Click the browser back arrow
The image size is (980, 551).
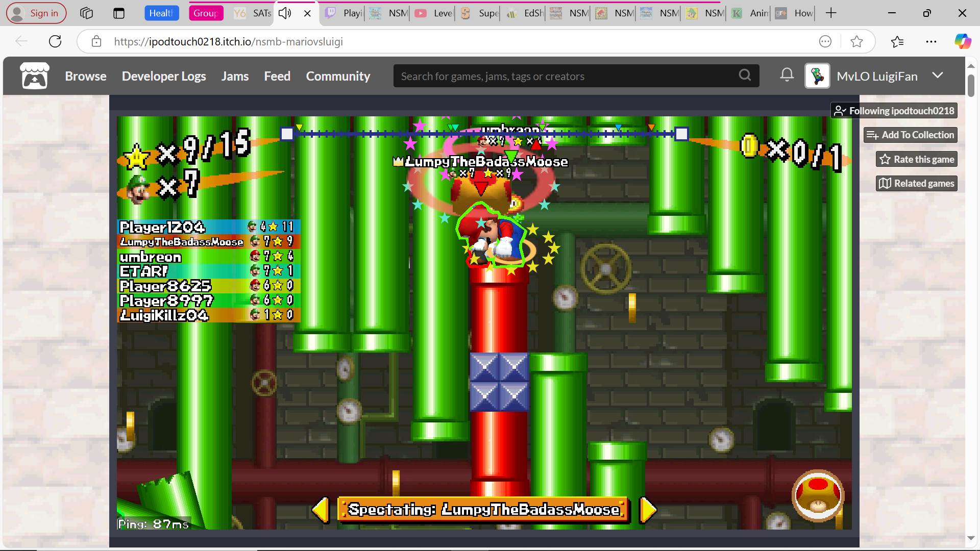pos(21,41)
